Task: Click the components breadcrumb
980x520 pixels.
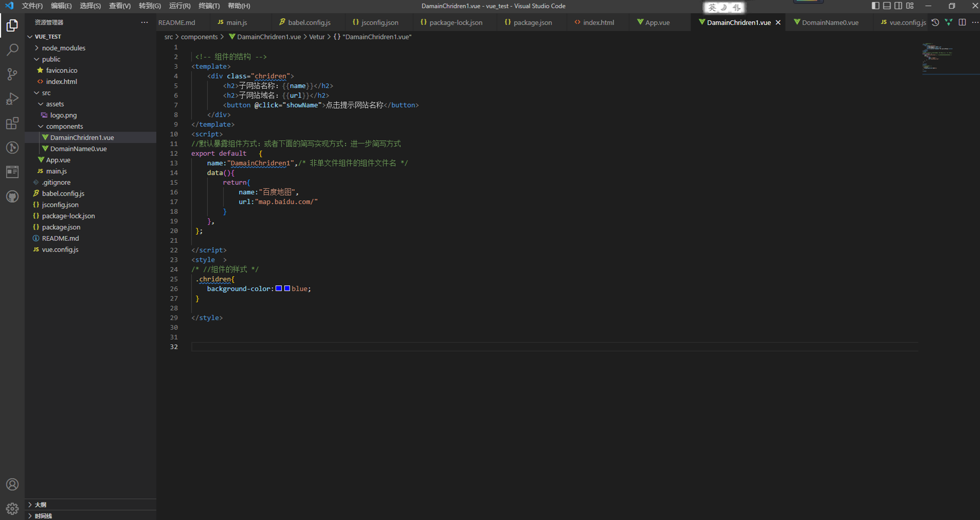Action: (x=199, y=37)
